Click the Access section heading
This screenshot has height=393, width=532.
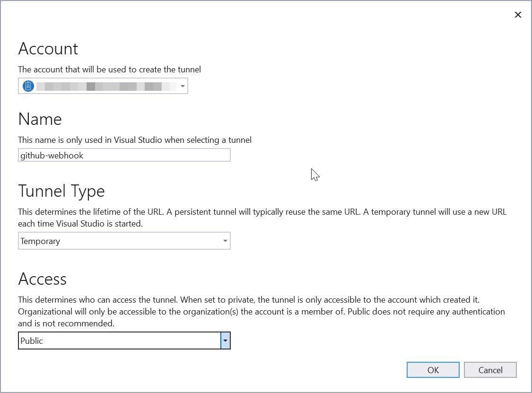(42, 279)
